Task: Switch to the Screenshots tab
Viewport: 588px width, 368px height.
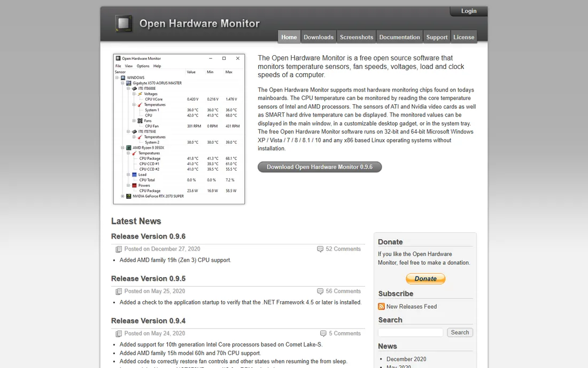Action: (x=356, y=37)
